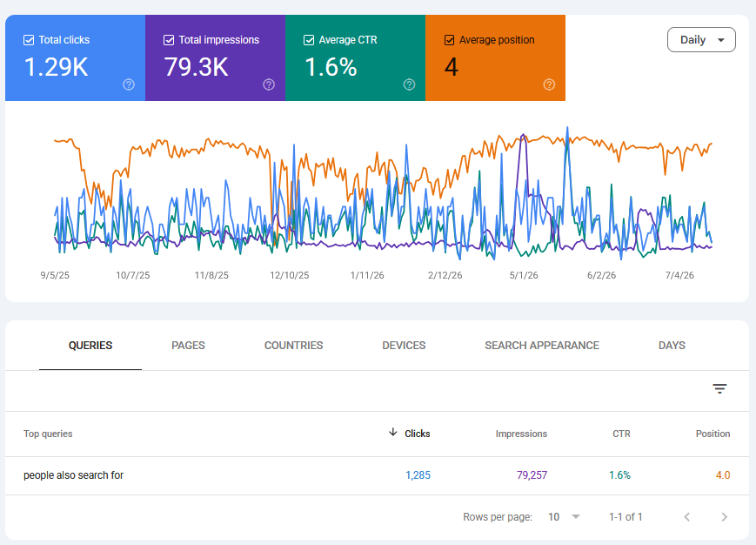The image size is (756, 545).
Task: Open query 'people also search for'
Action: [73, 475]
